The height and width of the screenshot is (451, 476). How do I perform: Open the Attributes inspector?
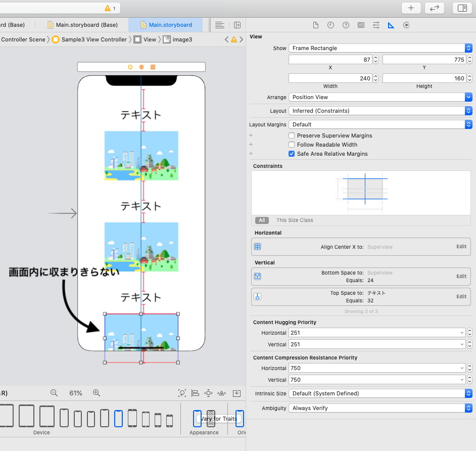(x=376, y=25)
